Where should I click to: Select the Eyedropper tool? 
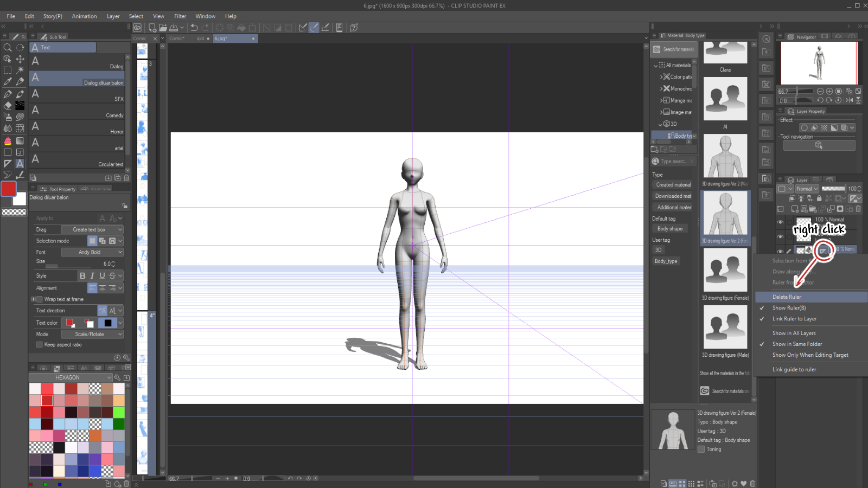[x=8, y=82]
